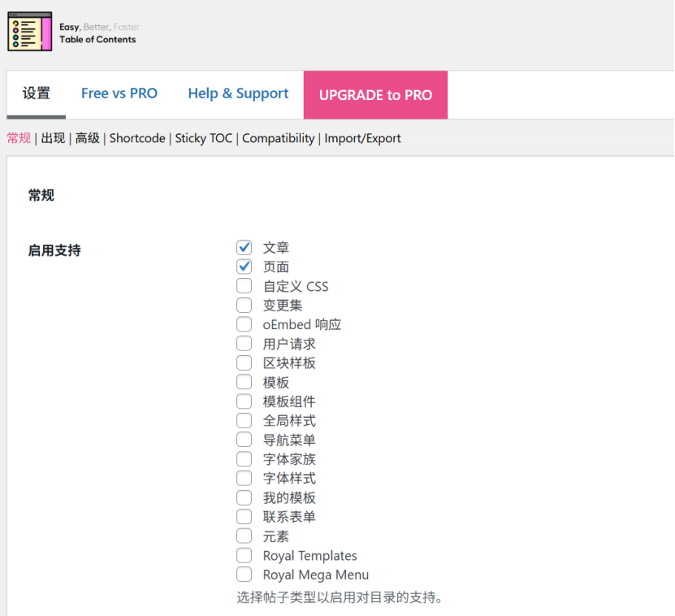Check the Royal Mega Menu checkbox
The image size is (675, 616).
pyautogui.click(x=244, y=575)
